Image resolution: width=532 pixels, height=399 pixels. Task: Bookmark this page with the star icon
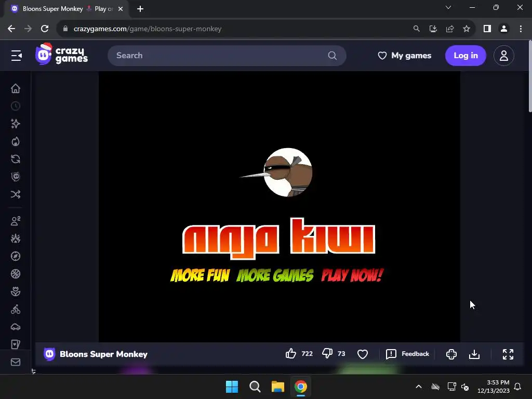coord(467,29)
